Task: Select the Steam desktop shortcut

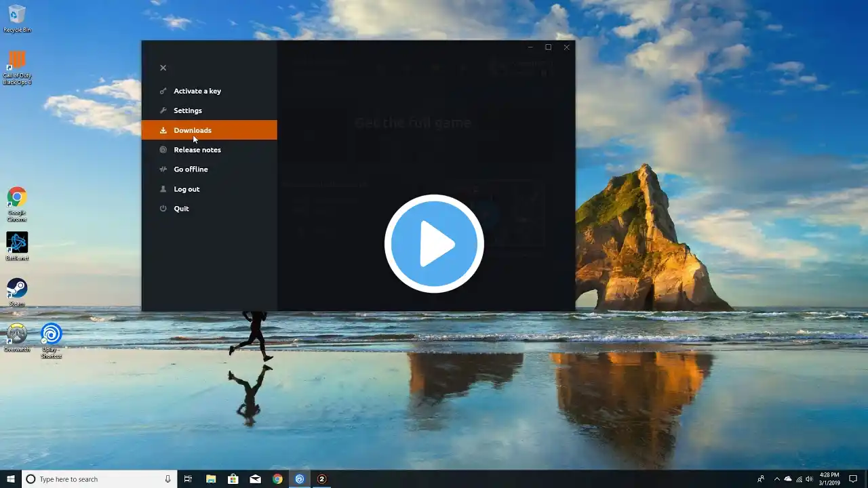Action: click(17, 292)
